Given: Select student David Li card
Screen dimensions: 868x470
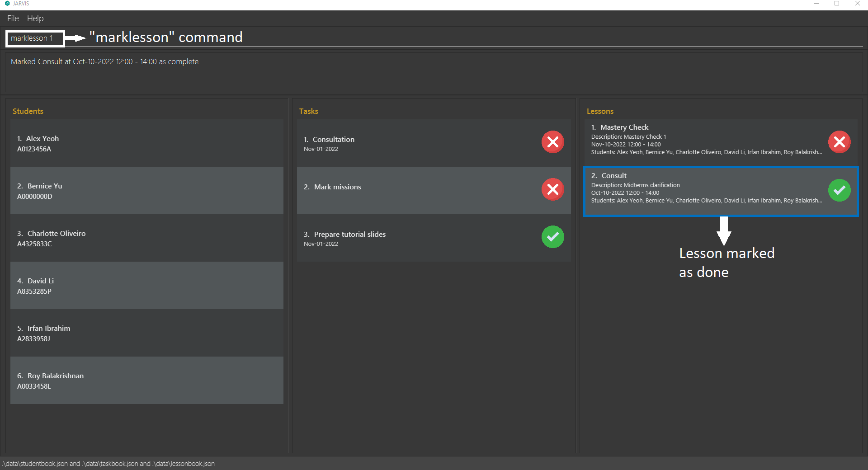Looking at the screenshot, I should (x=147, y=286).
